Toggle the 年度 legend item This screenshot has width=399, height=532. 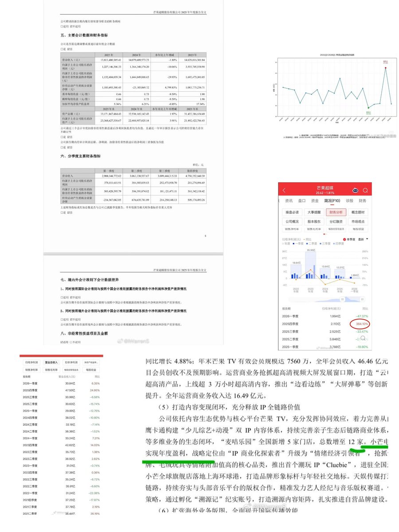tap(286, 243)
